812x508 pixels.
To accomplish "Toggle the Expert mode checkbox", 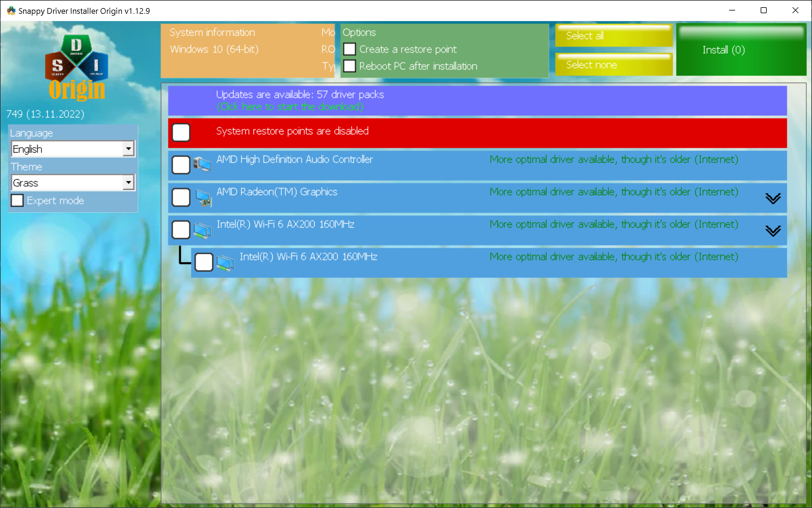I will point(17,200).
